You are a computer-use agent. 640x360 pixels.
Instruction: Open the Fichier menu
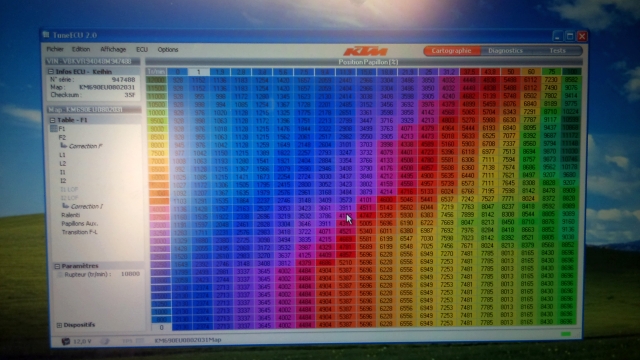click(x=55, y=49)
